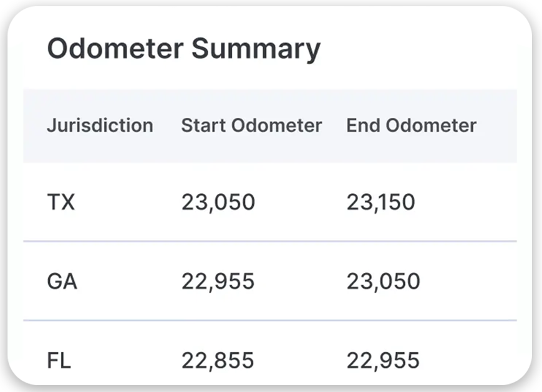Sort by the Start Odometer column header
The image size is (542, 392).
(251, 125)
